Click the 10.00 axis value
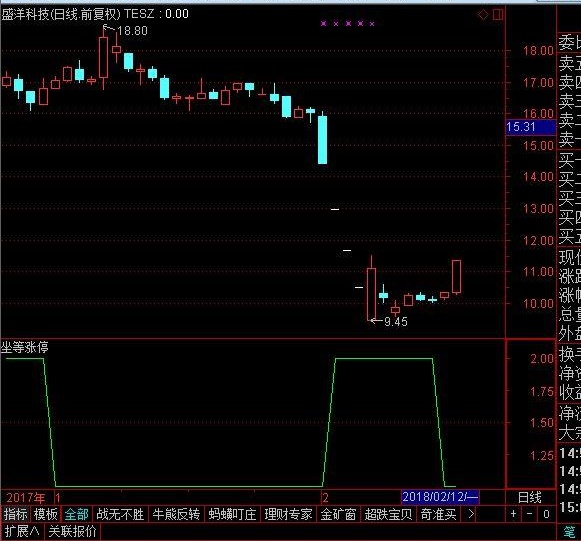 tap(538, 304)
